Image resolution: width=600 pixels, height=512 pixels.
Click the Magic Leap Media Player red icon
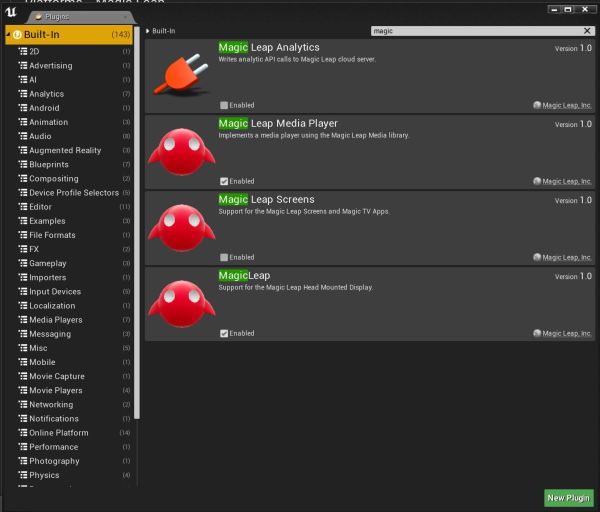[181, 151]
